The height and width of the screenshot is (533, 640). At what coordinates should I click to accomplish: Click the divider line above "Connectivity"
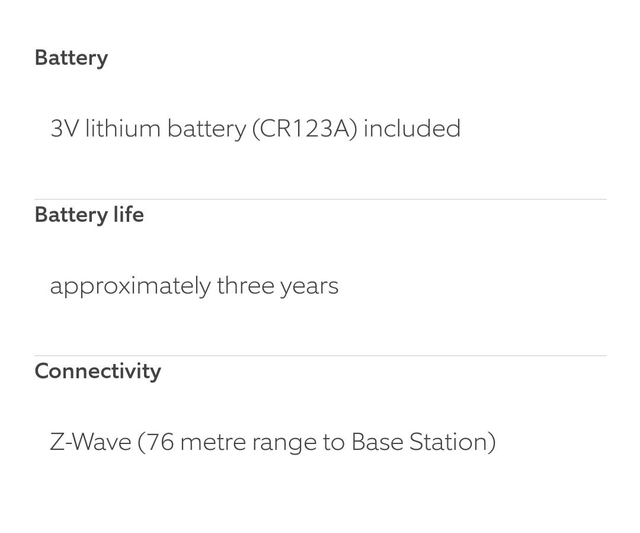[x=320, y=355]
